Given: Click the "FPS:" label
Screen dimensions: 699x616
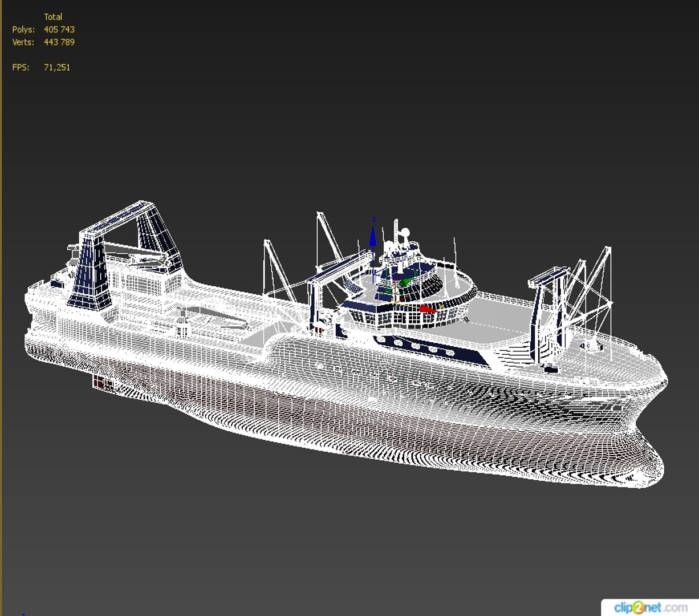Looking at the screenshot, I should coord(21,67).
